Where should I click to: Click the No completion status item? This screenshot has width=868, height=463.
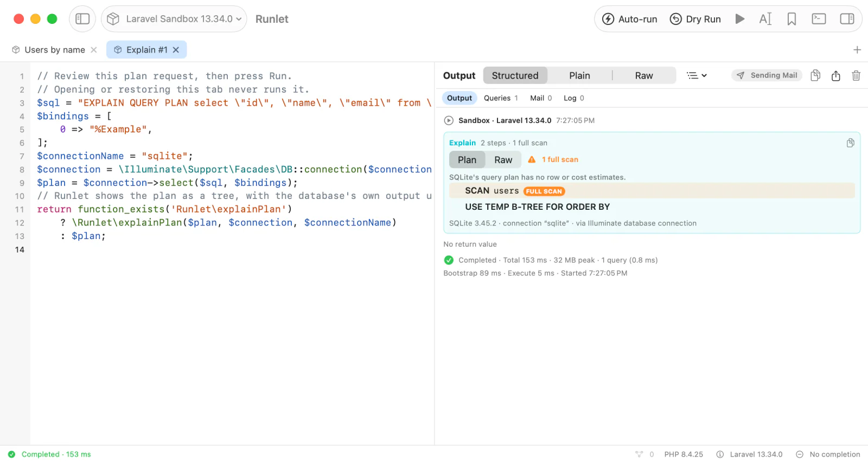[x=828, y=454]
